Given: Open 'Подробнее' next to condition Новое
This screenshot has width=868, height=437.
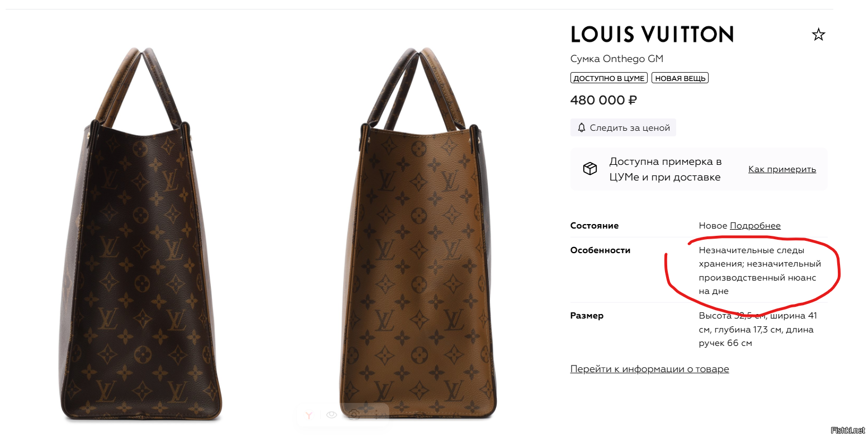Looking at the screenshot, I should click(755, 226).
